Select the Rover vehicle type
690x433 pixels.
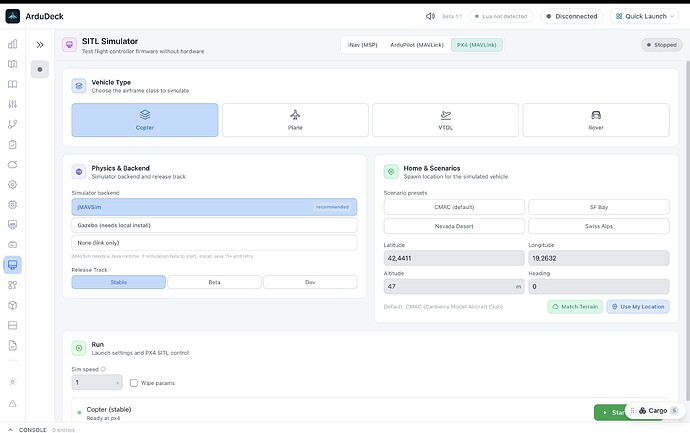[596, 120]
